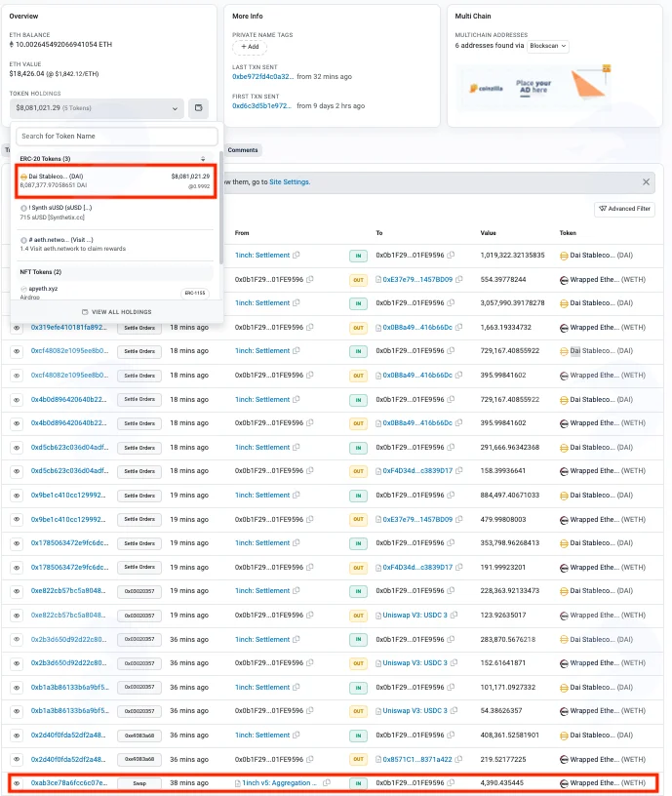Switch to the Comments tab
The width and height of the screenshot is (672, 796).
click(x=243, y=150)
